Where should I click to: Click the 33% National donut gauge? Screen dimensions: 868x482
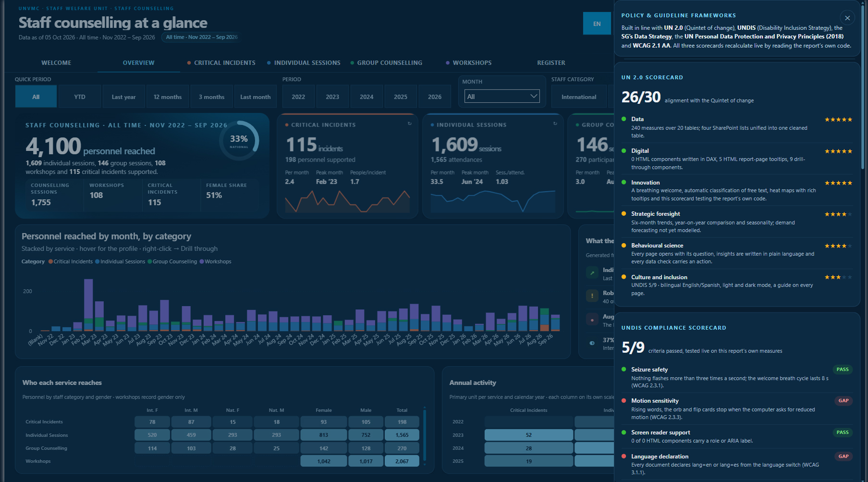239,140
